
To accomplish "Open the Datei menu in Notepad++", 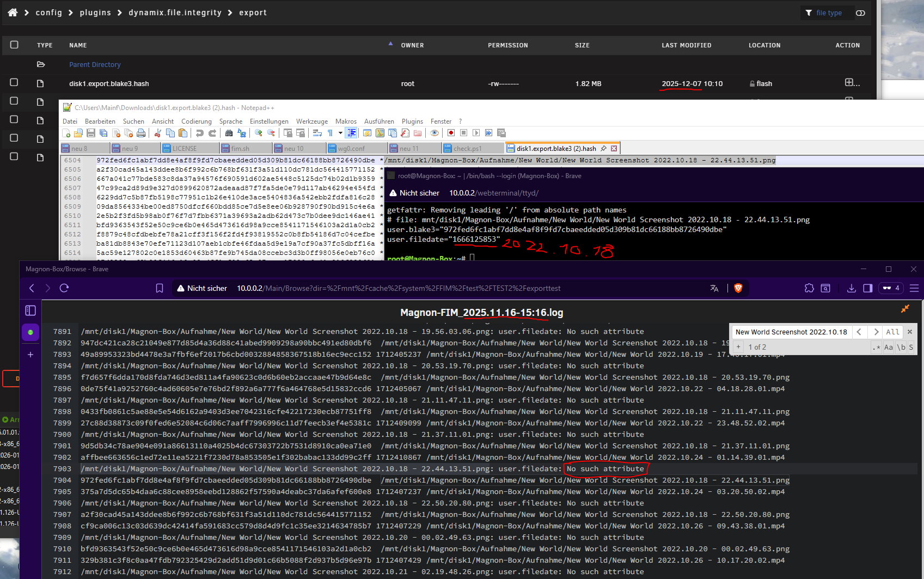I will [x=70, y=121].
